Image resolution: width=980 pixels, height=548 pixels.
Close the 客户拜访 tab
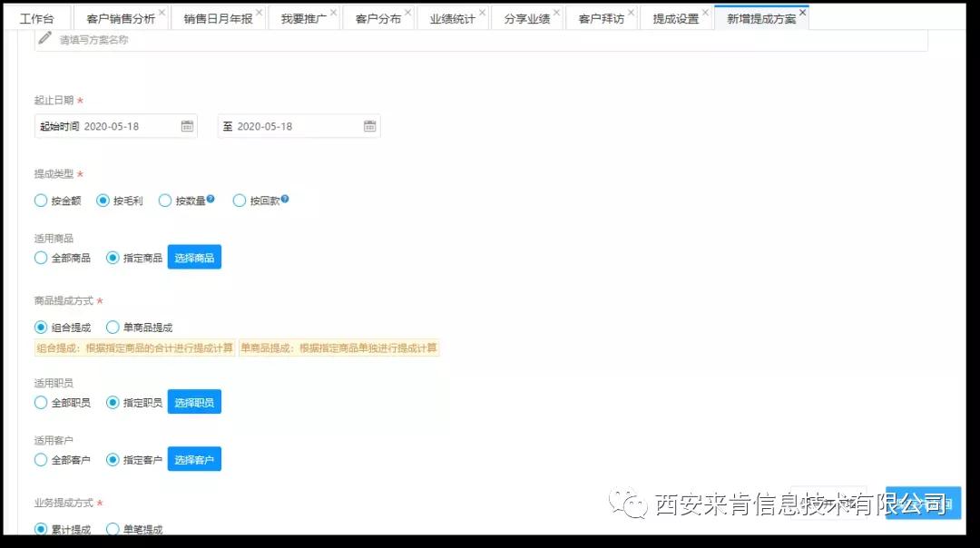(x=632, y=12)
